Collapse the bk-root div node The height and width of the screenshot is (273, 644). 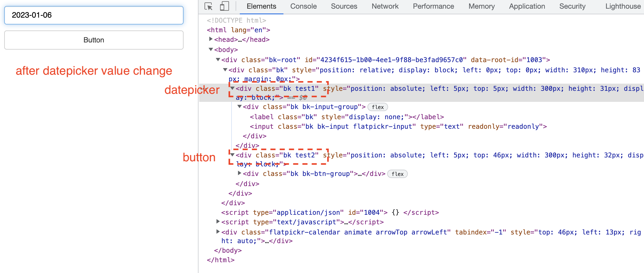218,59
